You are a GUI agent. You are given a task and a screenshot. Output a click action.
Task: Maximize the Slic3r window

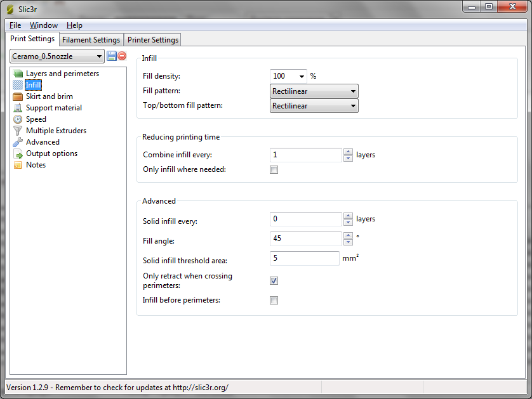(x=489, y=7)
